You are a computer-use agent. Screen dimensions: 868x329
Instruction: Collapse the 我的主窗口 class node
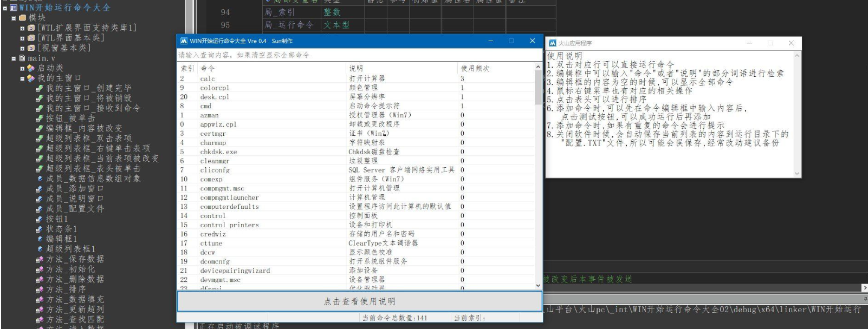click(x=22, y=78)
